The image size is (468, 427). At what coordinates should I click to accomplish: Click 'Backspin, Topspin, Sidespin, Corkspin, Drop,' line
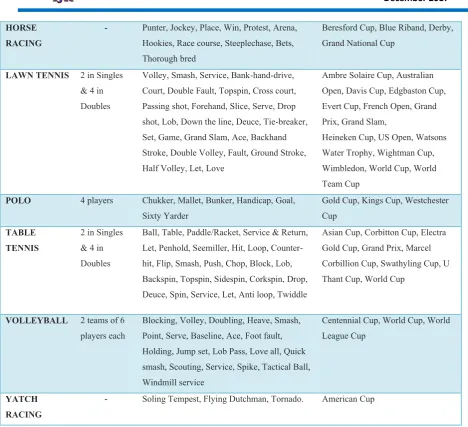click(225, 279)
